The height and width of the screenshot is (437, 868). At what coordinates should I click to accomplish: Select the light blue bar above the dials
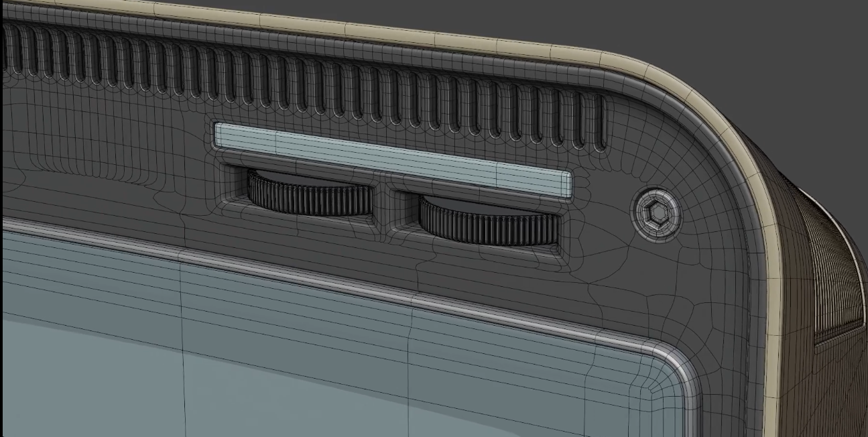(393, 161)
